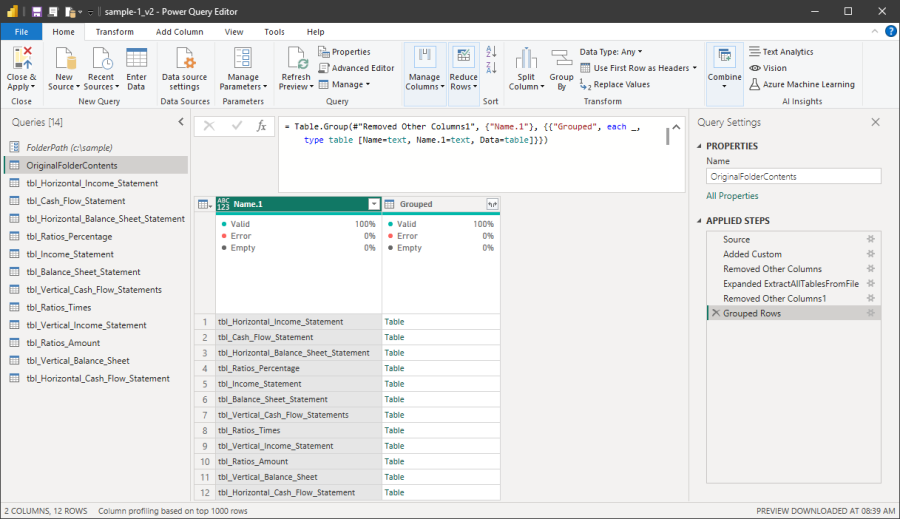This screenshot has width=900, height=519.
Task: Close the Query Settings pane
Action: [x=875, y=122]
